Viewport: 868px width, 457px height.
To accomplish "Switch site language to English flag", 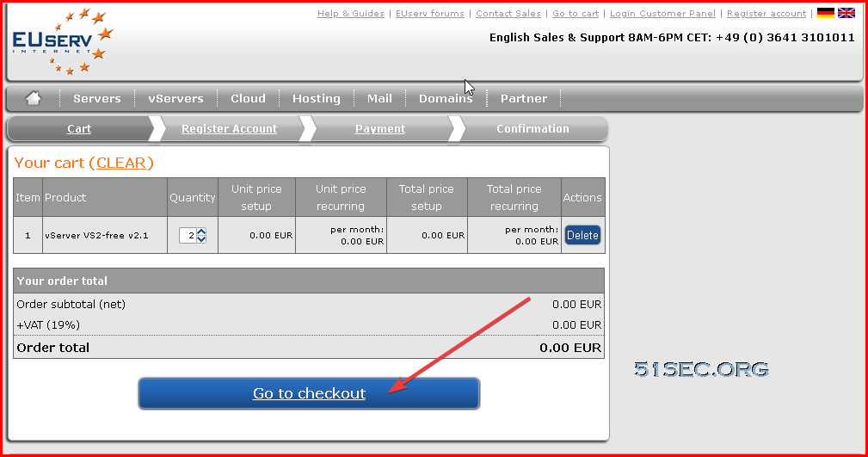I will 846,13.
